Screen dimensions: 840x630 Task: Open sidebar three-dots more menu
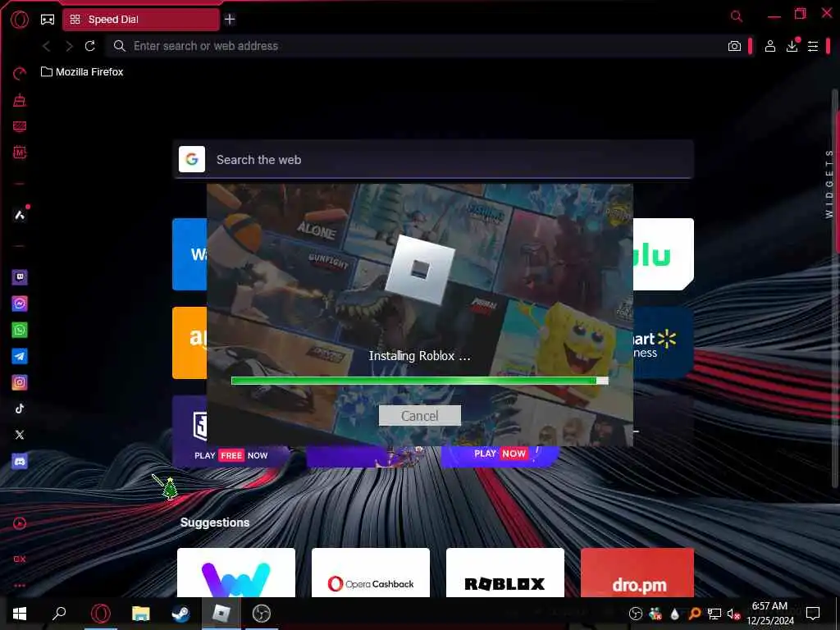20,586
